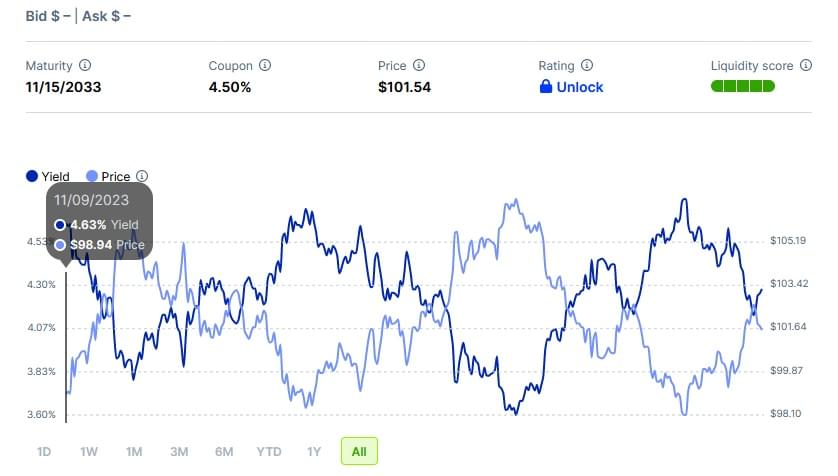The height and width of the screenshot is (476, 838).
Task: Click the green Liquidity score bar
Action: pyautogui.click(x=743, y=86)
